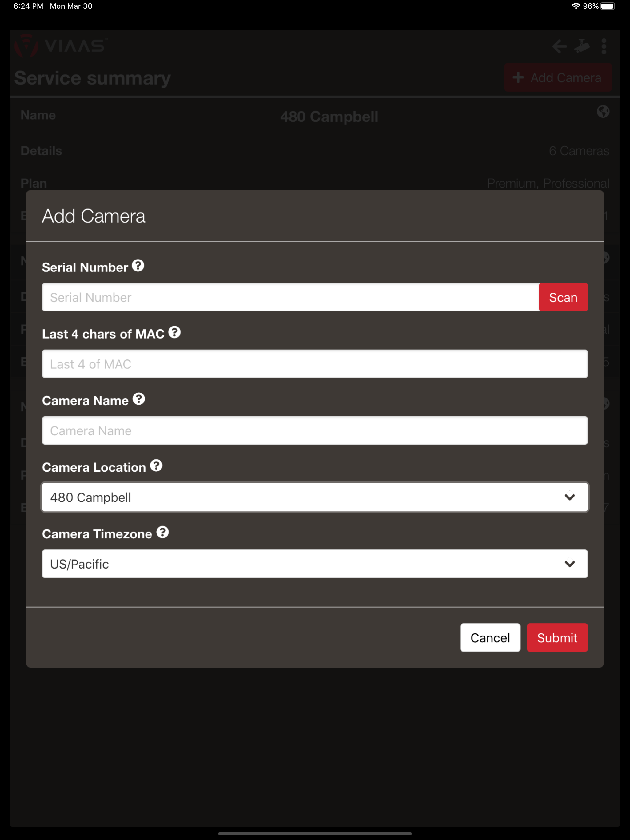Open Camera Location help icon
This screenshot has height=840, width=630.
(x=156, y=466)
